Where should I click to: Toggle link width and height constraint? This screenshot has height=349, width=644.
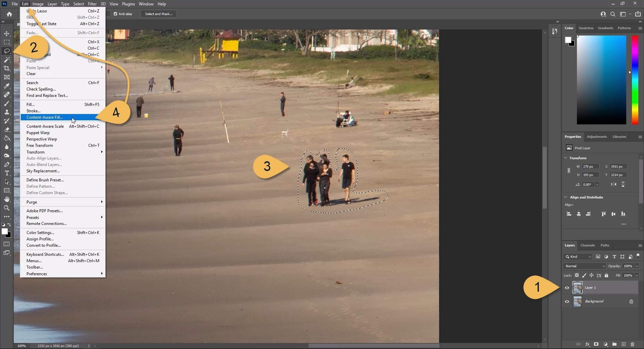(569, 171)
